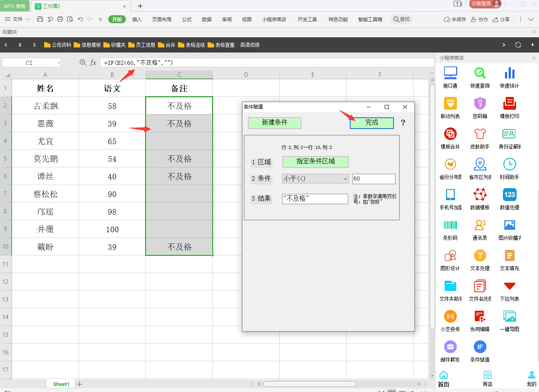Launch the 省份分布 map tool
The height and width of the screenshot is (392, 539).
pyautogui.click(x=450, y=169)
